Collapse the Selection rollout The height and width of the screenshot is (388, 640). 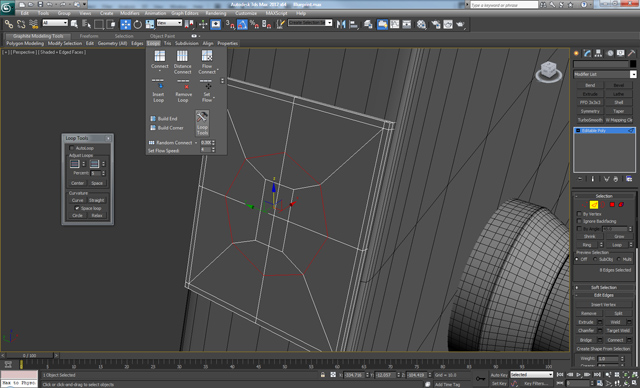604,196
